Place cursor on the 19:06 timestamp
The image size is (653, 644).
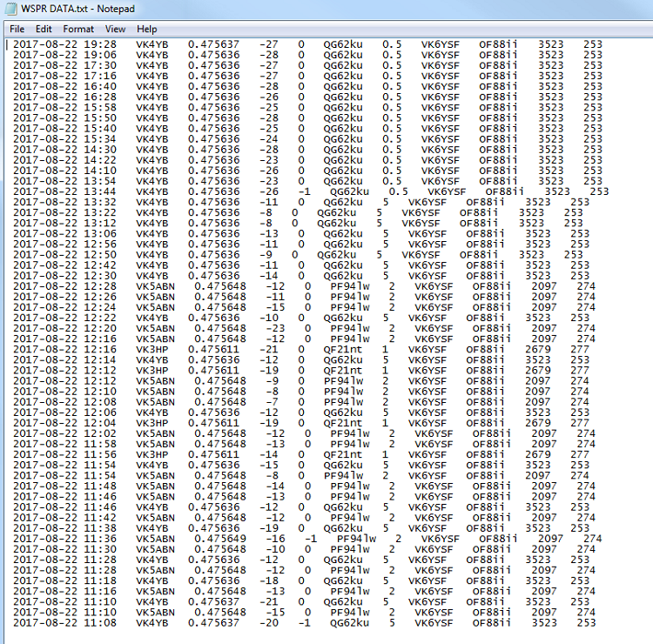pyautogui.click(x=100, y=54)
